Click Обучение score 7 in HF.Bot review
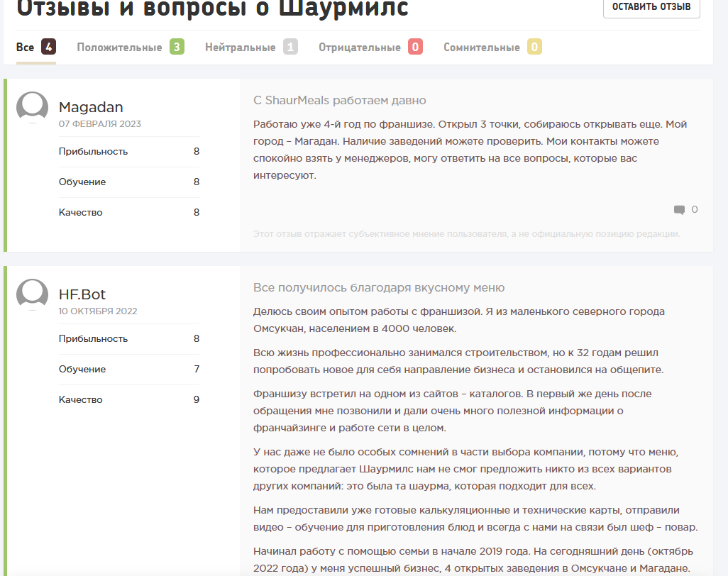Image resolution: width=728 pixels, height=576 pixels. (x=197, y=369)
